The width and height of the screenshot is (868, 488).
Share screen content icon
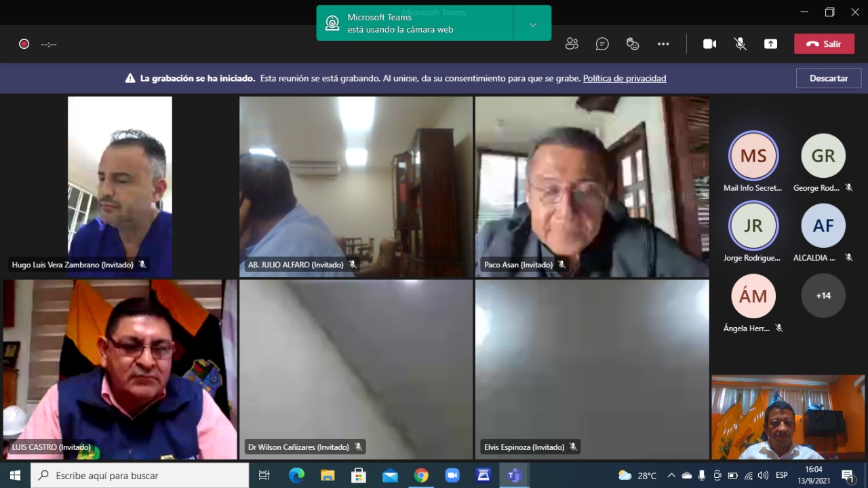tap(770, 44)
